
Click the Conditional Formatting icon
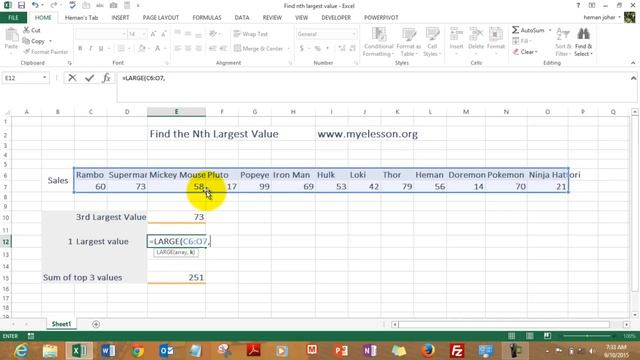click(x=378, y=34)
